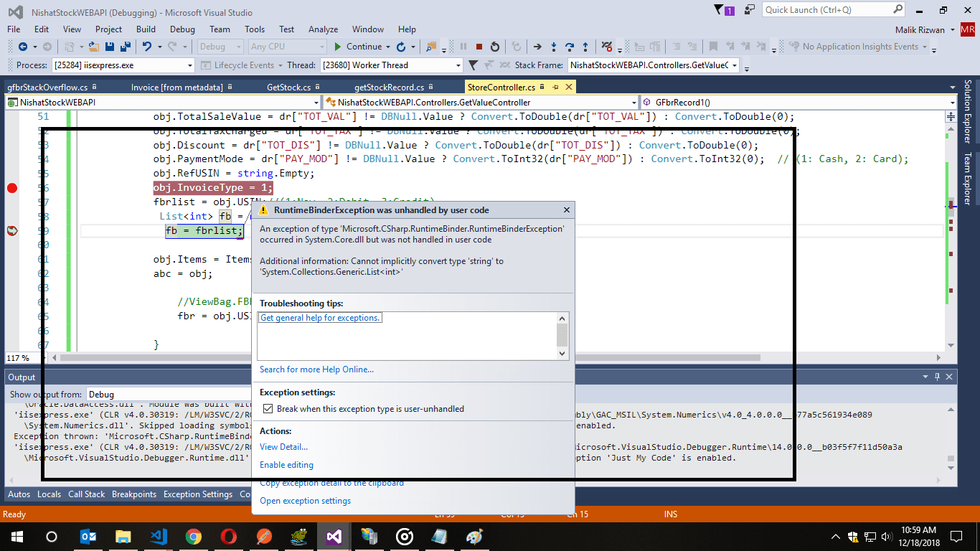Click Open exception settings link
Viewport: 980px width, 551px height.
[305, 501]
